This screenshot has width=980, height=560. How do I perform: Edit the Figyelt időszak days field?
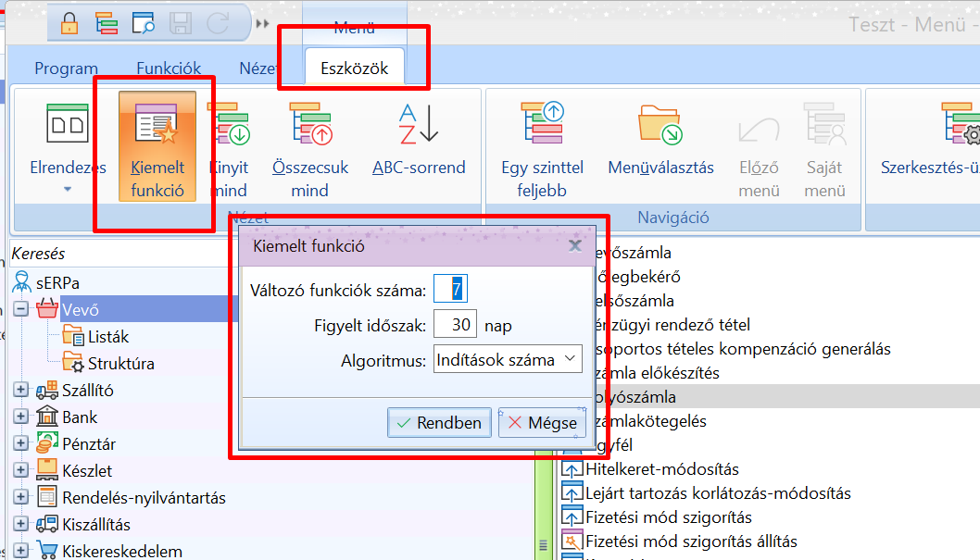click(455, 325)
